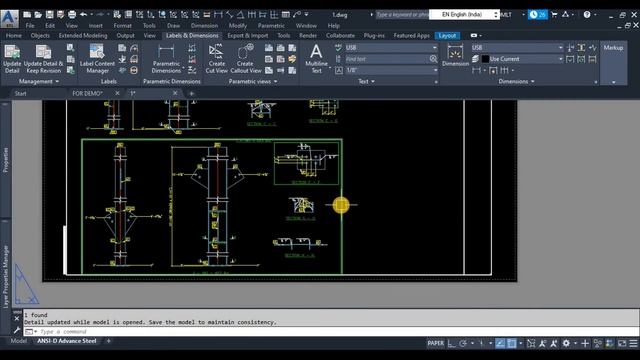Open the USB dimension style dropdown
This screenshot has height=360, width=640.
[x=517, y=48]
